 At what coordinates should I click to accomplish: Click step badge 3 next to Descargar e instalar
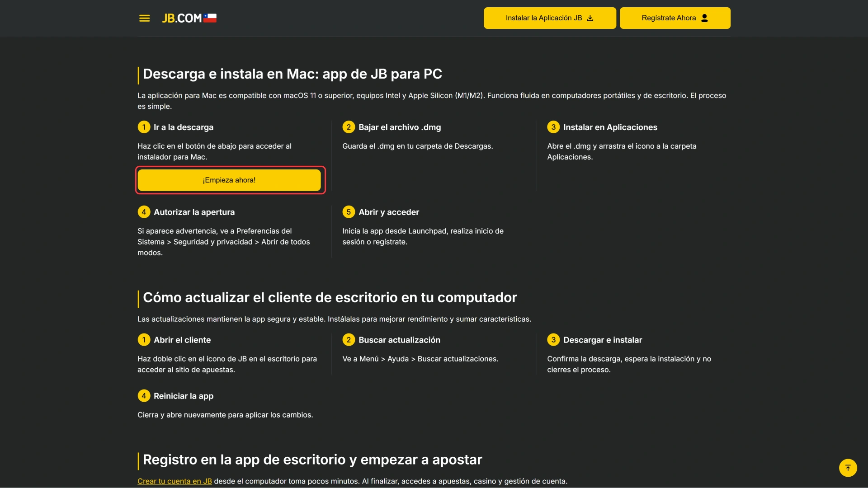tap(553, 340)
